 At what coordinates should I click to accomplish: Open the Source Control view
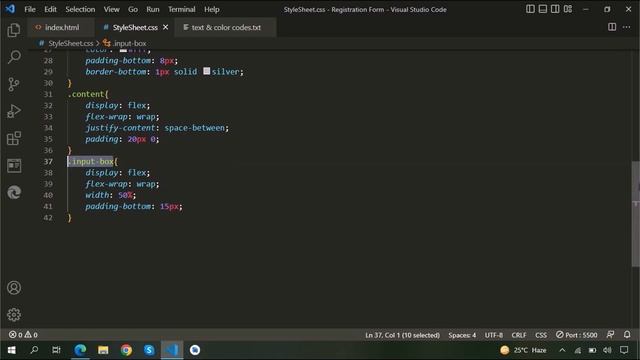pos(14,84)
